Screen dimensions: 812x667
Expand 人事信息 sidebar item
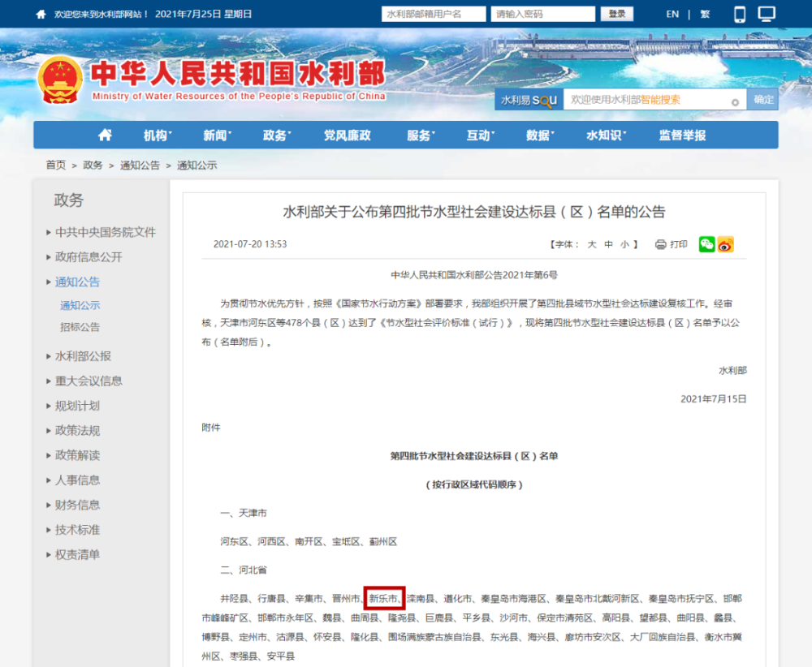(x=77, y=480)
